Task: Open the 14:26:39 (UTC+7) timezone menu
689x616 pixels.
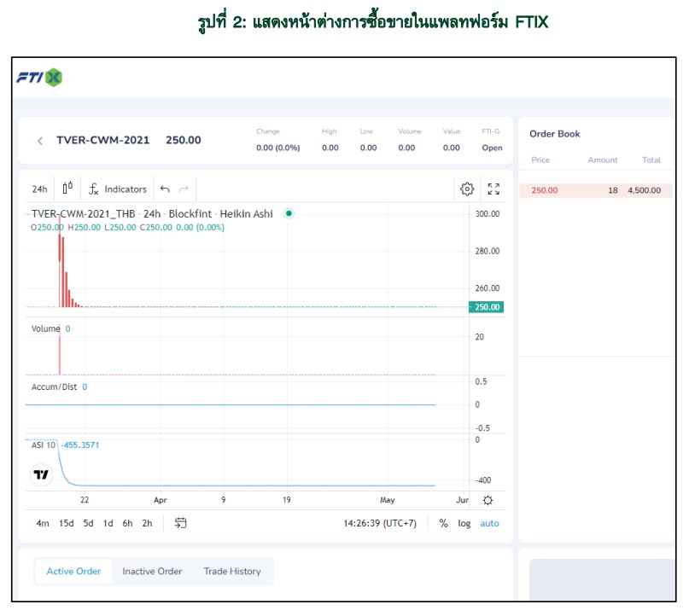Action: pyautogui.click(x=380, y=523)
